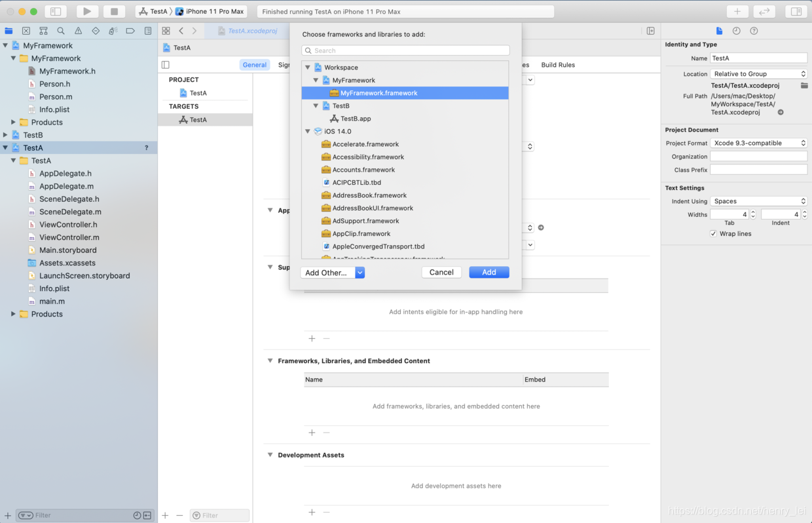This screenshot has width=812, height=523.
Task: Click the Class Prefix text field
Action: pyautogui.click(x=759, y=170)
